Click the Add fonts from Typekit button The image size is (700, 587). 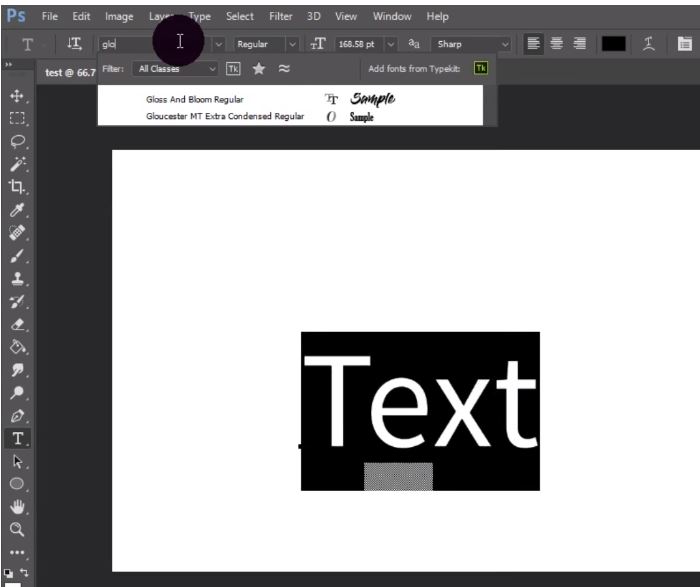tap(481, 69)
